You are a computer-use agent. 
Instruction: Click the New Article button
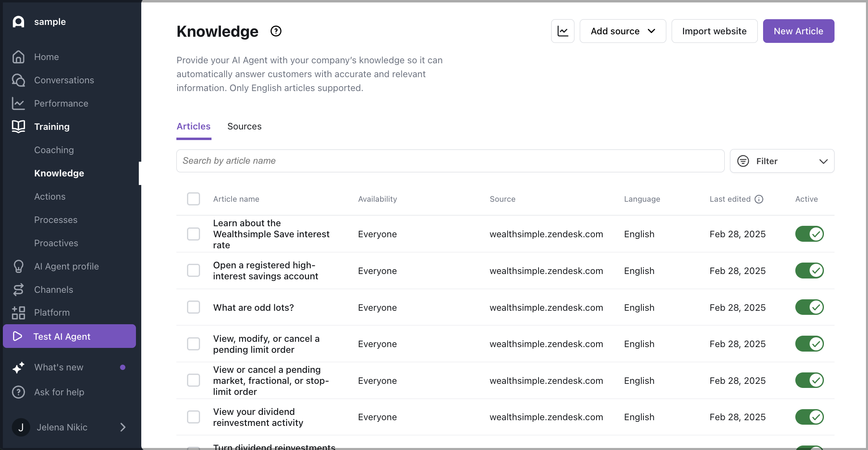coord(799,31)
